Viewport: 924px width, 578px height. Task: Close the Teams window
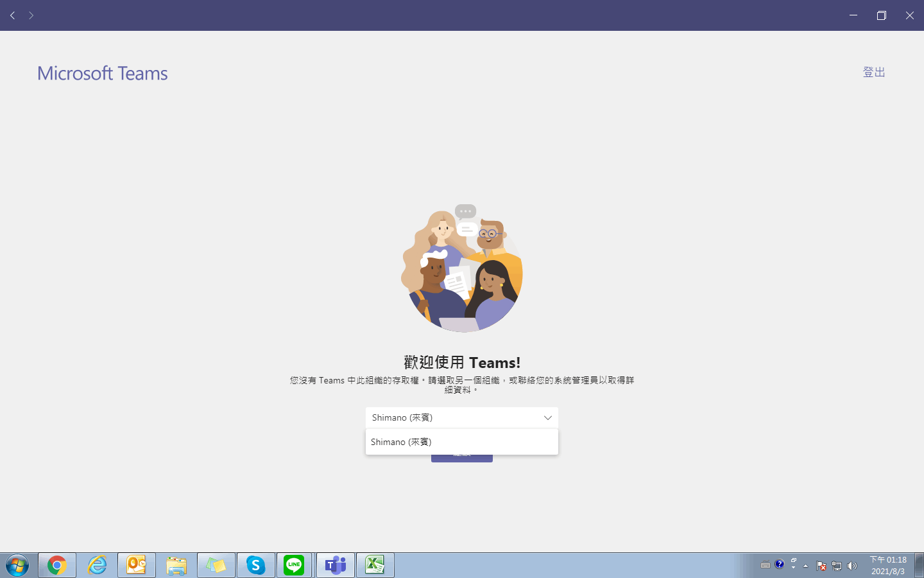910,15
